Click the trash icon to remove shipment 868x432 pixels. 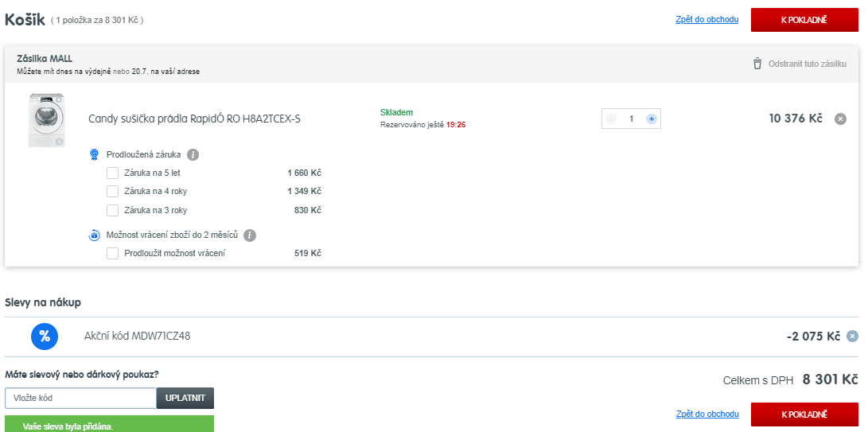[757, 64]
